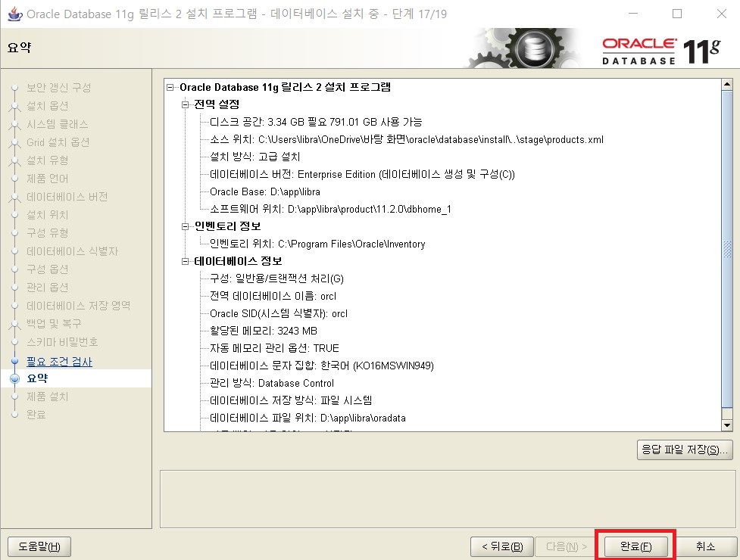Click the scrollbar down arrow in summary
The image size is (740, 560).
(727, 425)
